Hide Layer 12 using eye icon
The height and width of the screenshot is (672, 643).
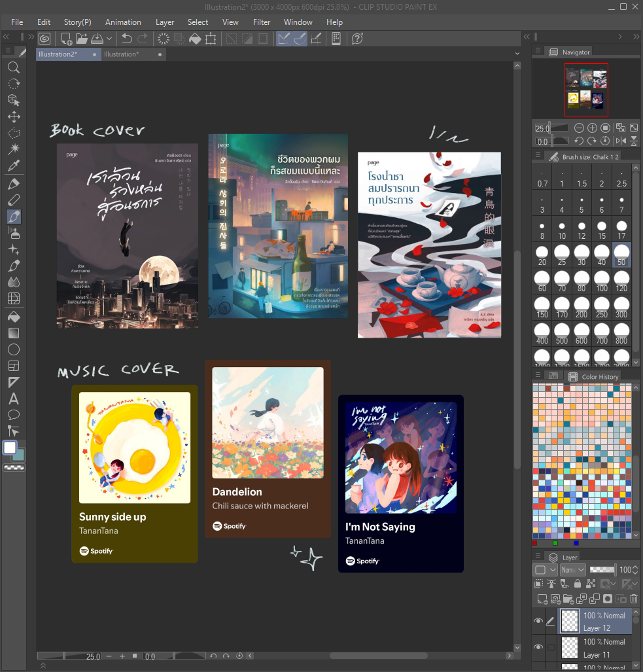(x=538, y=621)
